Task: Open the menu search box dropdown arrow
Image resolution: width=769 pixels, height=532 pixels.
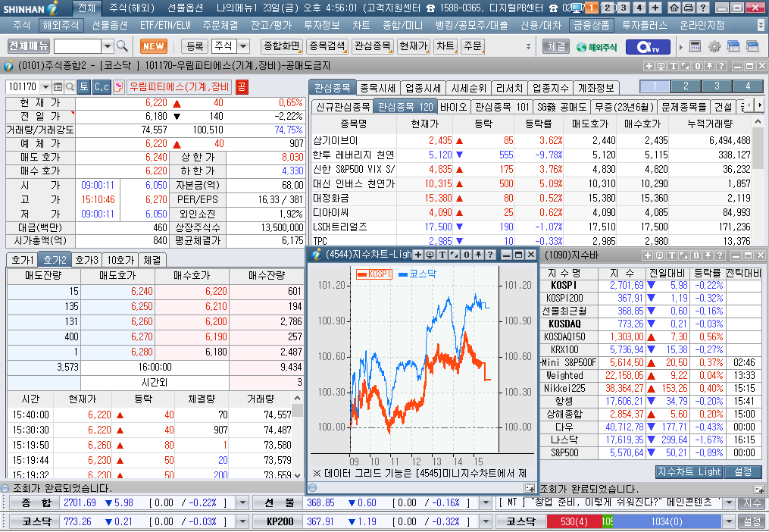Action: [108, 46]
